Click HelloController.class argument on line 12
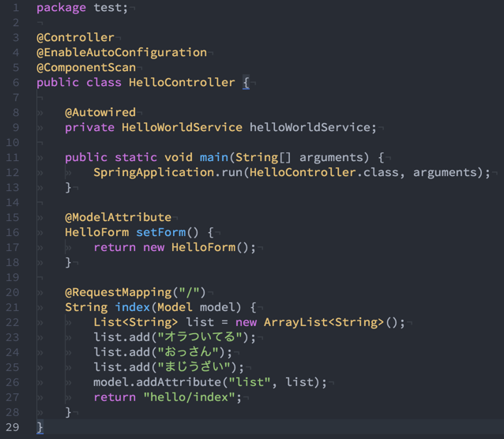 [324, 173]
